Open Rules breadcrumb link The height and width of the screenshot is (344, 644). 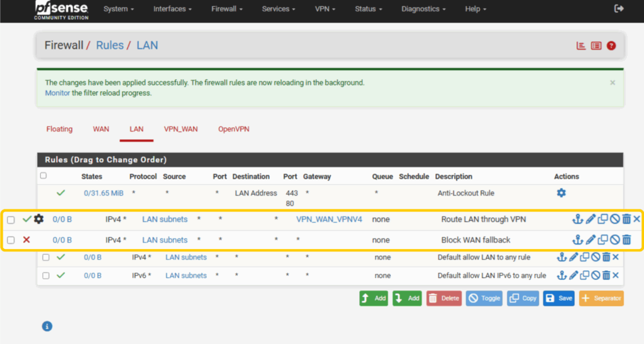(109, 45)
